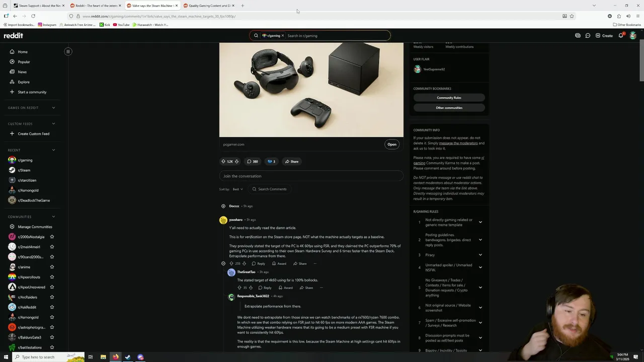The height and width of the screenshot is (362, 644).
Task: Collapse the Recent section chevron
Action: coord(53,150)
